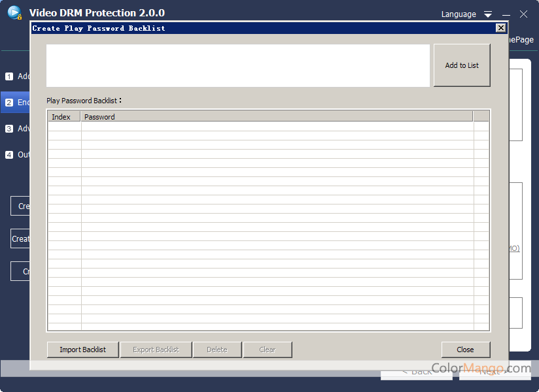Screen dimensions: 539x392
Task: Close the Create Play Password Backlist dialog with X
Action: (x=500, y=28)
